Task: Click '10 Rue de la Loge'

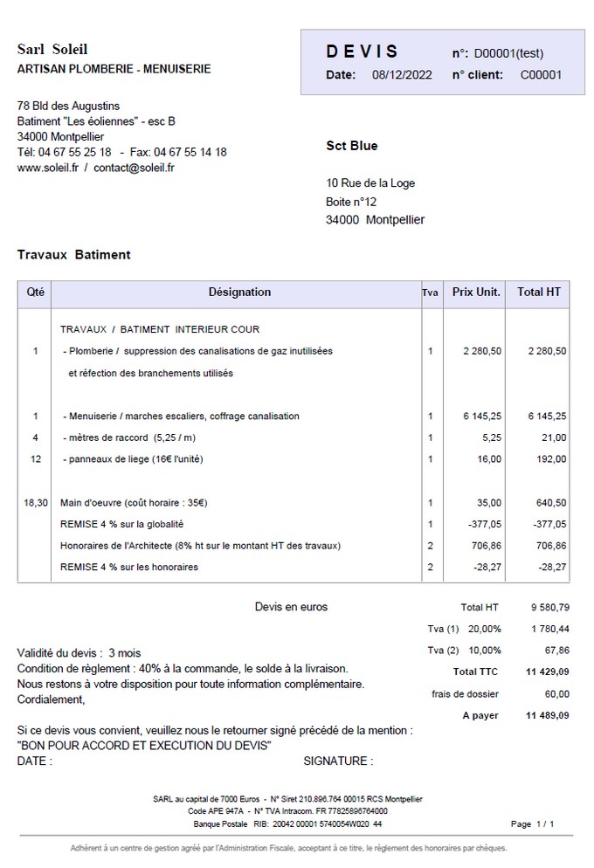Action: 370,183
